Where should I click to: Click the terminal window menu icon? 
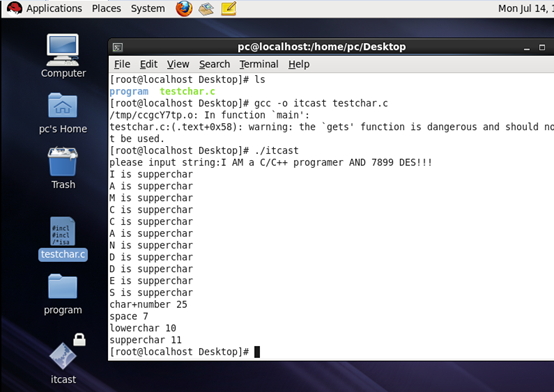118,47
